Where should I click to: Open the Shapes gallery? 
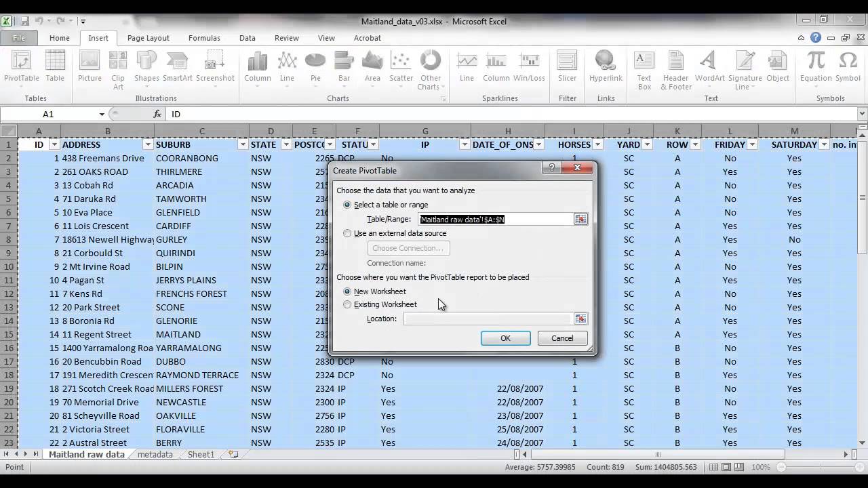[x=146, y=68]
